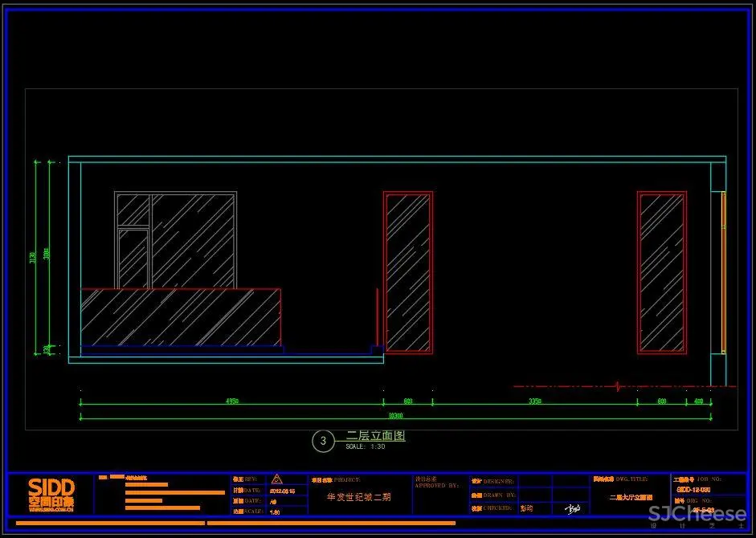Click the SCALE 1:30 label under the title
Image resolution: width=756 pixels, height=538 pixels.
tap(366, 446)
